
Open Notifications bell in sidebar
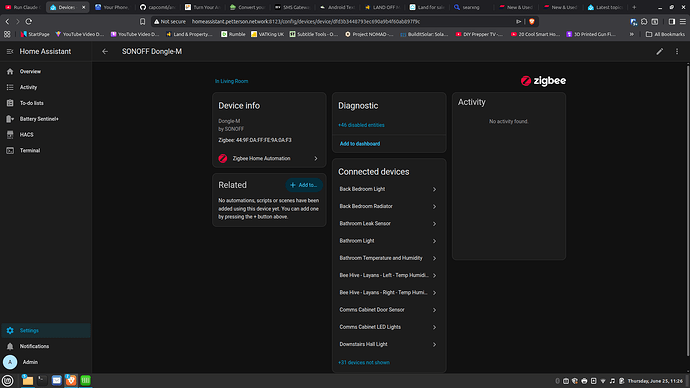[x=10, y=346]
